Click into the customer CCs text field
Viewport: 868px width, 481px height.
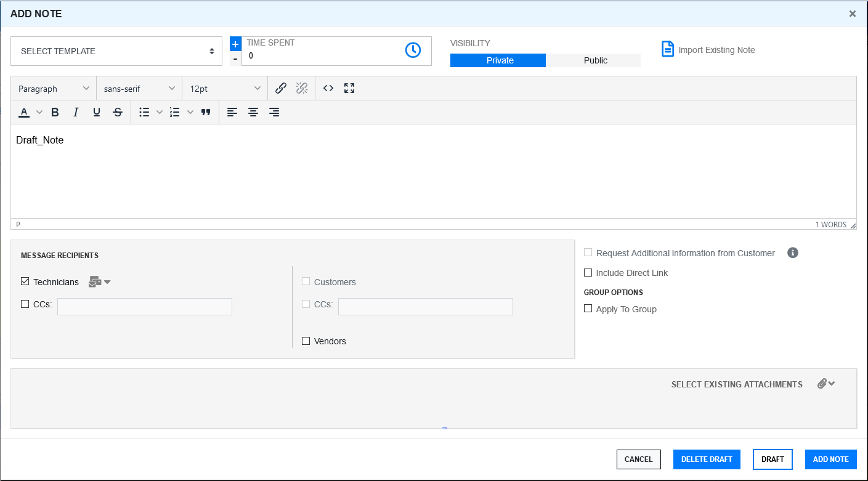[x=426, y=307]
